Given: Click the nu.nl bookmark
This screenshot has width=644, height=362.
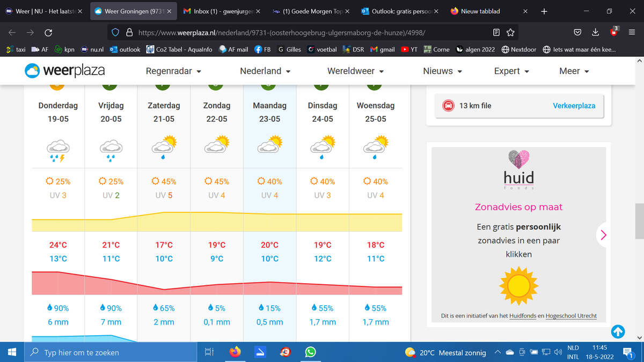Looking at the screenshot, I should tap(92, 49).
